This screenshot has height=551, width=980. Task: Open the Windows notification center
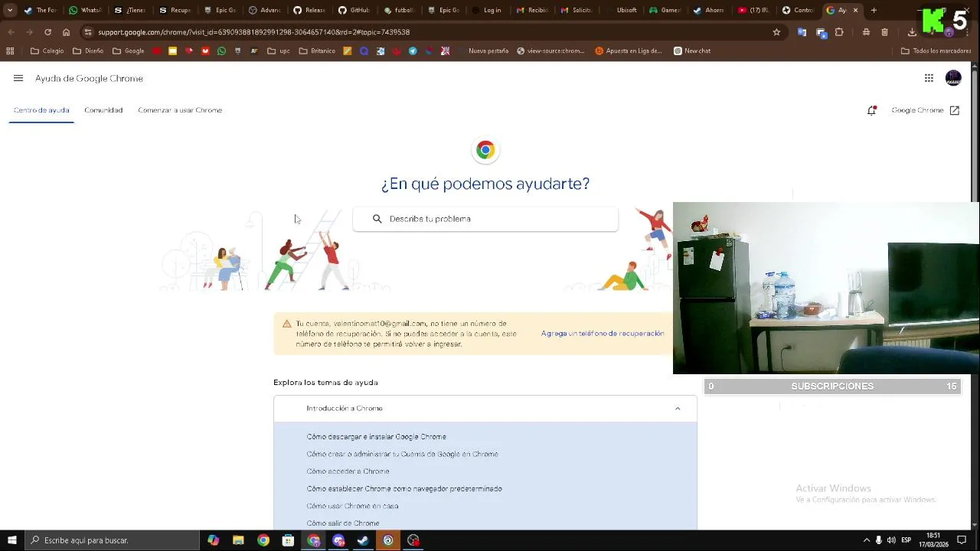pyautogui.click(x=962, y=540)
